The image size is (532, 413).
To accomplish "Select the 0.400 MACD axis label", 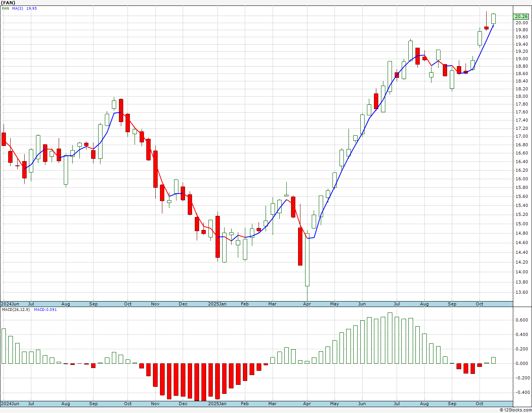I will [x=521, y=334].
